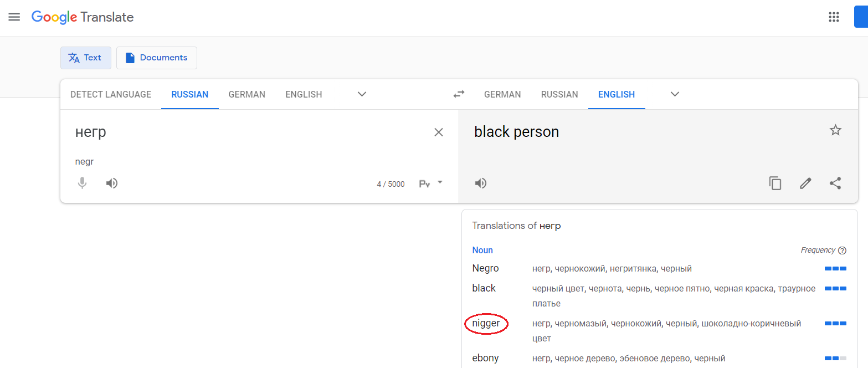Viewport: 868px width, 368px height.
Task: Share the translation
Action: point(835,183)
